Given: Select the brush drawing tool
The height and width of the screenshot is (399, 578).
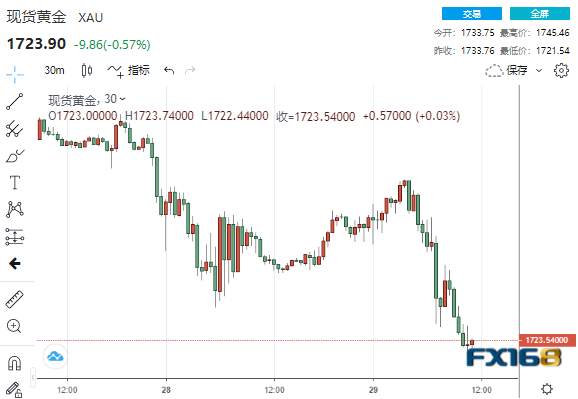Looking at the screenshot, I should pos(15,156).
